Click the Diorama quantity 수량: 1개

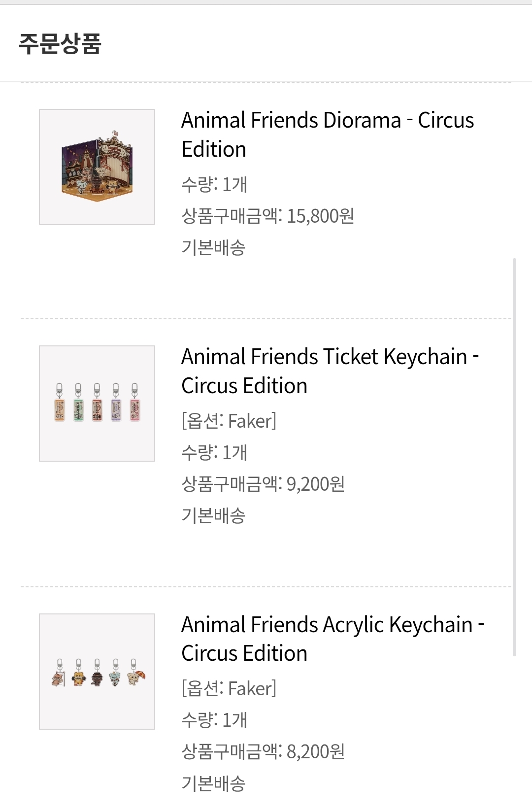coord(214,185)
